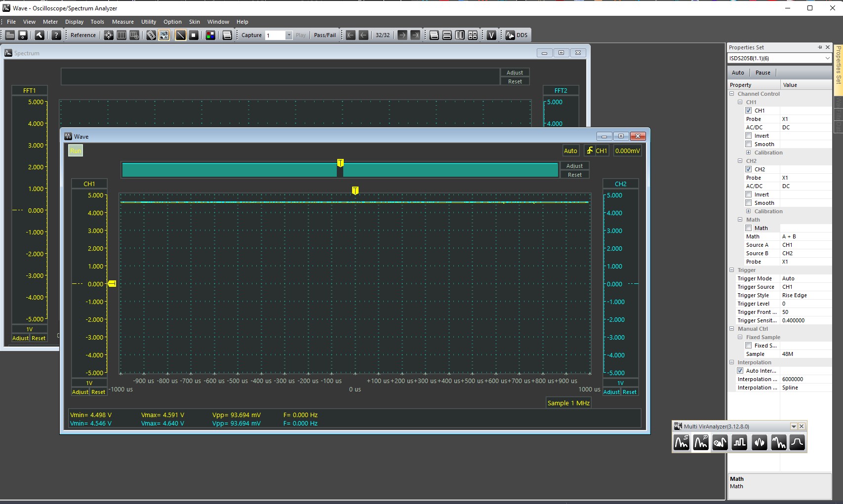Click the save disk toolbar icon

point(23,35)
